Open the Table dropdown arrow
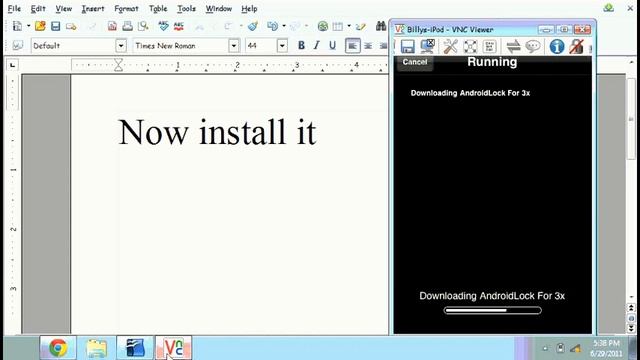 [349, 26]
